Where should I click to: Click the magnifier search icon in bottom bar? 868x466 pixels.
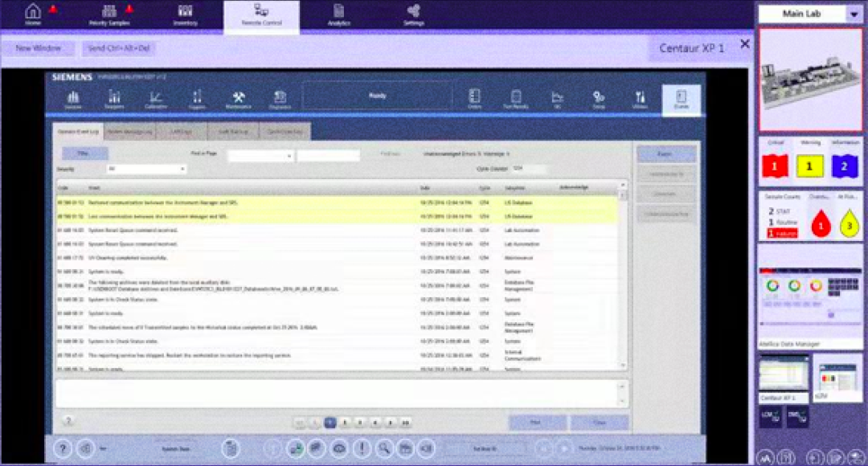point(384,448)
